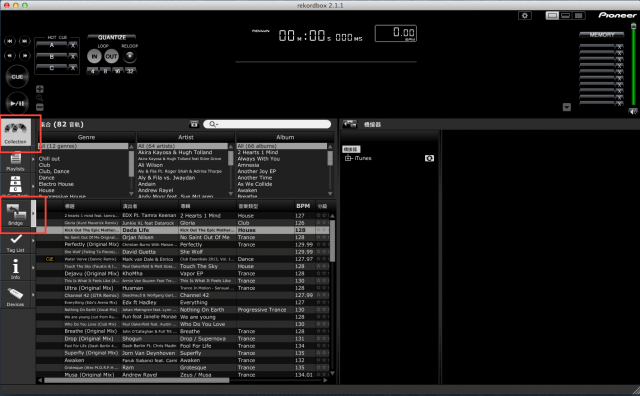Viewport: 640px width, 396px height.
Task: Click the search input field
Action: point(267,124)
